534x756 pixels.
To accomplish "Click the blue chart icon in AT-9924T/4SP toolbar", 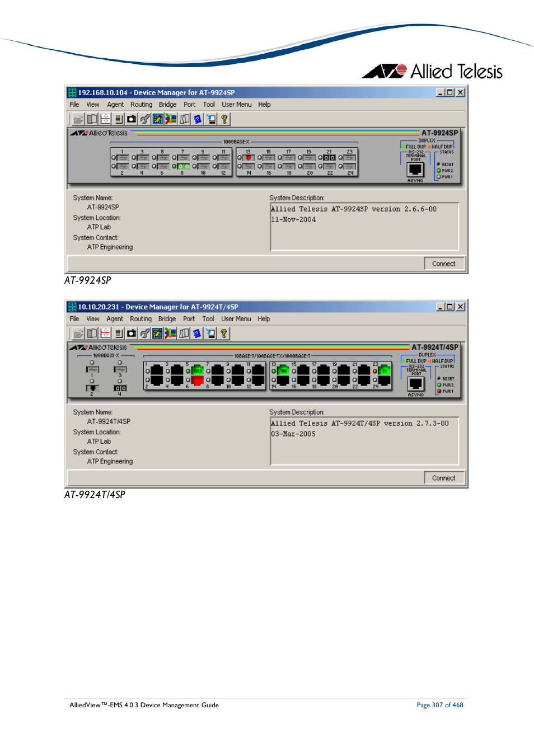I will click(x=157, y=334).
